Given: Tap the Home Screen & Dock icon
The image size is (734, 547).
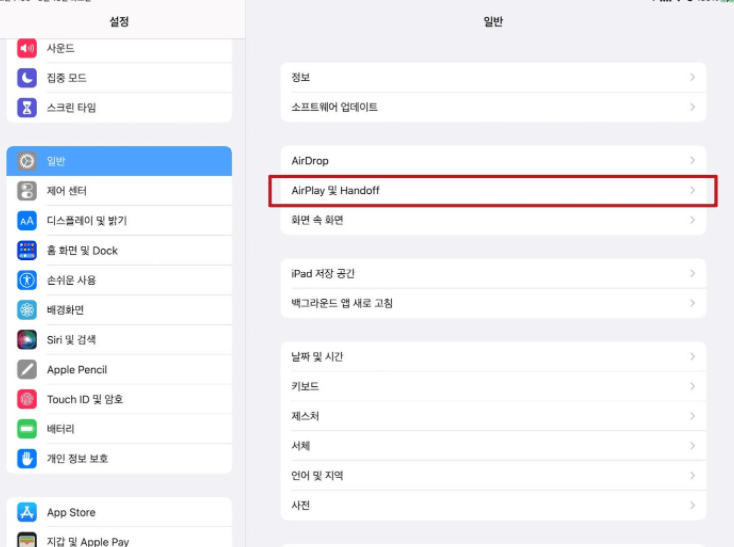Looking at the screenshot, I should tap(27, 250).
